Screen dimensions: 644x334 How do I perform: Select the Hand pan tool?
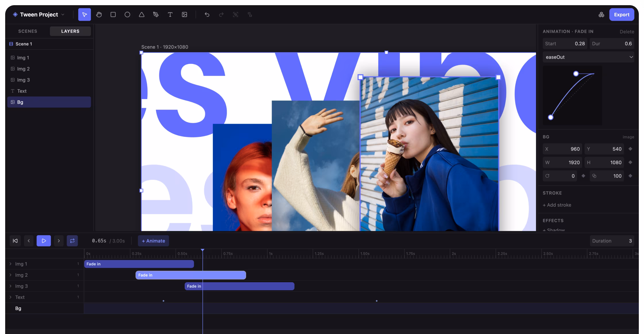[99, 15]
